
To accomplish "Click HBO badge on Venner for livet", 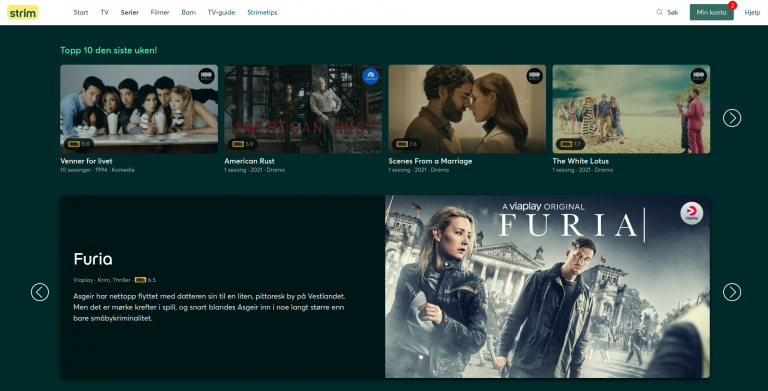I will coord(206,76).
